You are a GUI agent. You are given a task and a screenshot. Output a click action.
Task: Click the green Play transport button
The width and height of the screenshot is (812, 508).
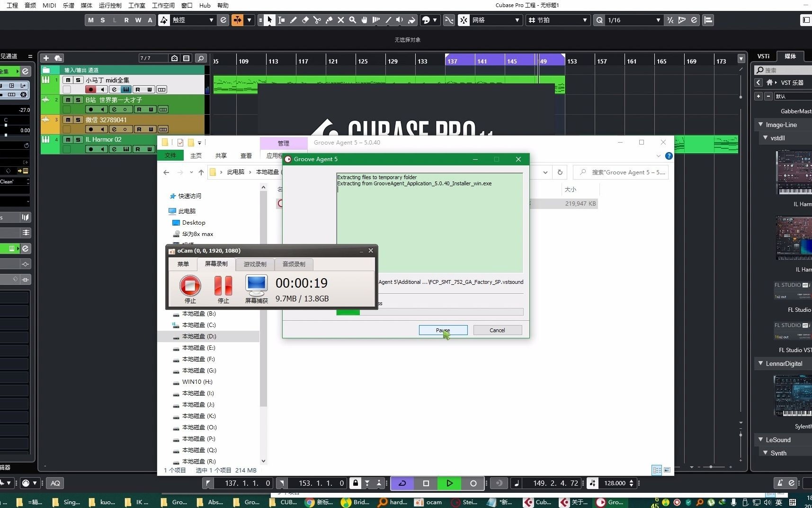tap(449, 483)
